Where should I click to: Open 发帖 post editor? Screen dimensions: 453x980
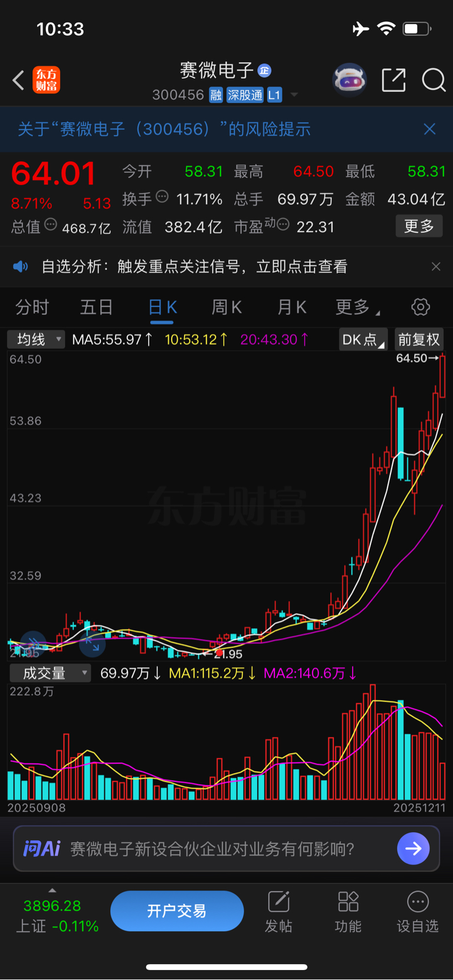coord(278,912)
